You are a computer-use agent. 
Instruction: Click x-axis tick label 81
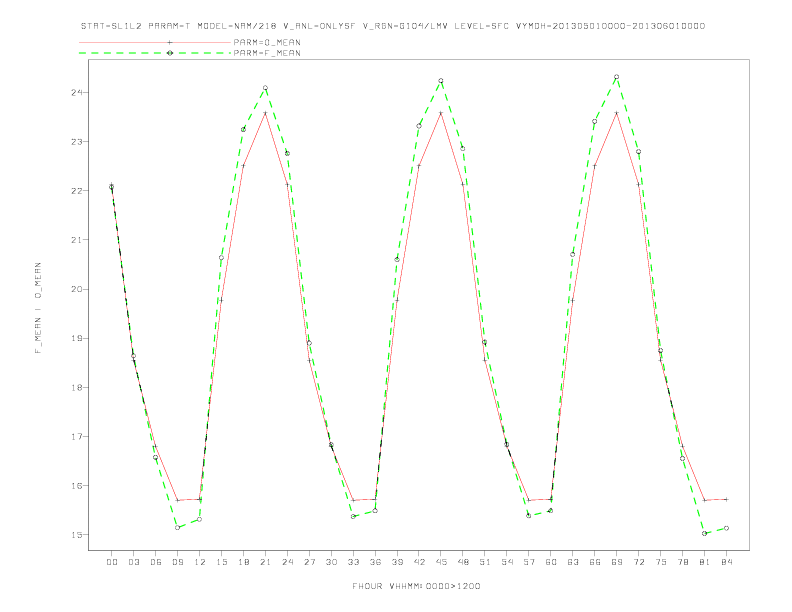tap(704, 562)
